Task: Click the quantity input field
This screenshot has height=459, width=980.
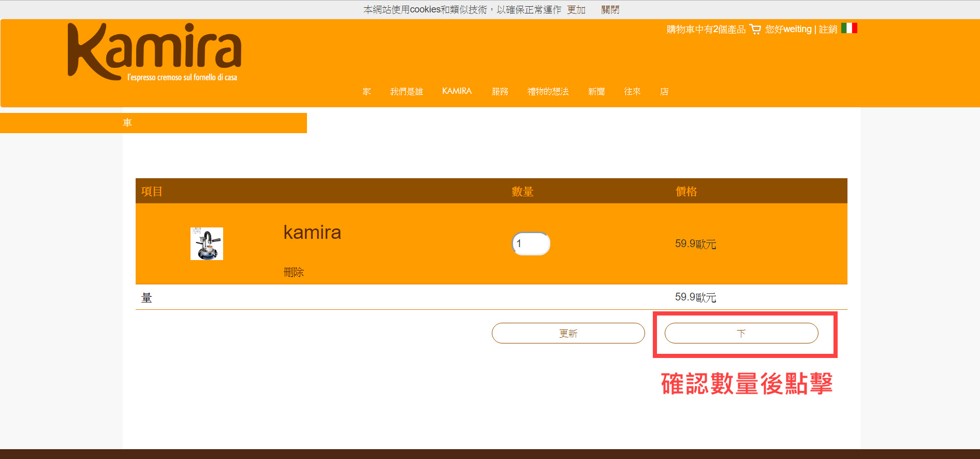Action: point(531,243)
